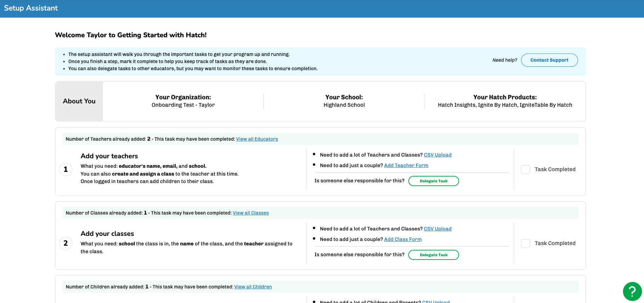Open CSV Upload in the classes step
This screenshot has height=303, width=644.
tap(437, 229)
